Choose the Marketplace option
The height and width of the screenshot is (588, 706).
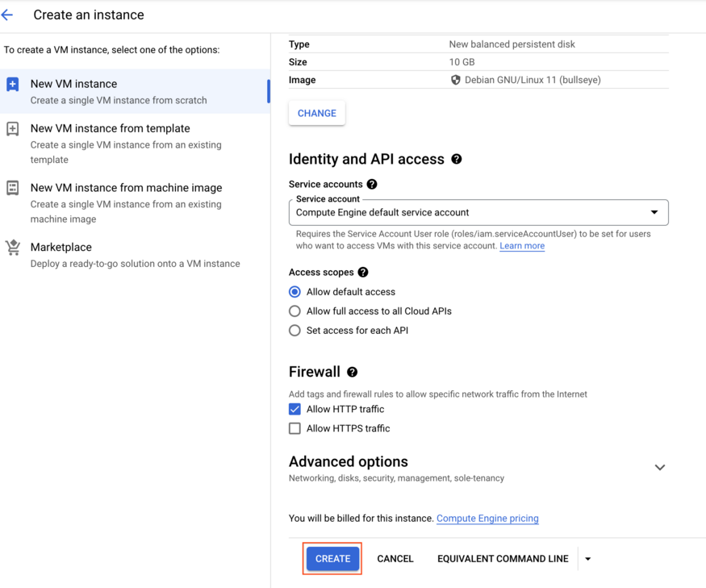click(63, 247)
